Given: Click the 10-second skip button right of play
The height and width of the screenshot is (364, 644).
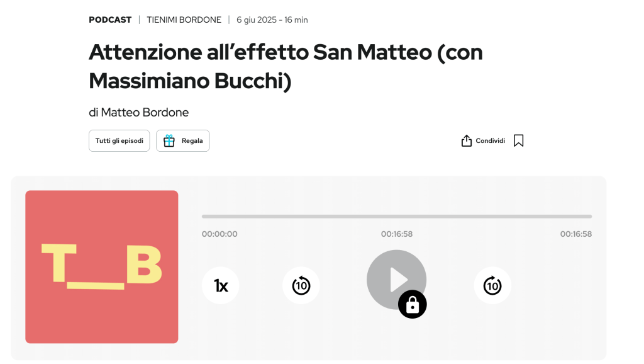Looking at the screenshot, I should coord(492,286).
